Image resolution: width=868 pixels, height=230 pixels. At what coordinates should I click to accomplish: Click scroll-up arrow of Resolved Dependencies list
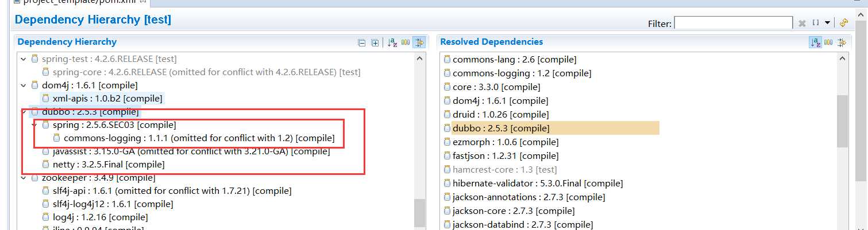[842, 58]
